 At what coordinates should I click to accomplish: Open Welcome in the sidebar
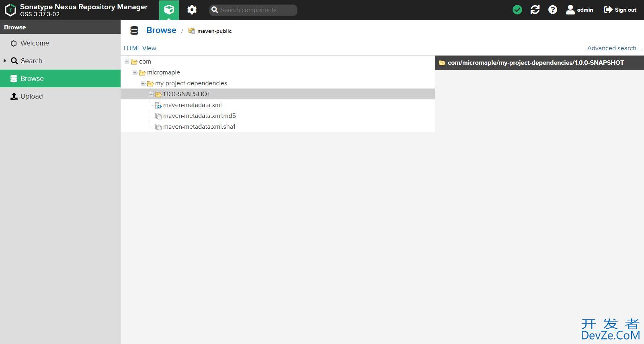tap(60, 43)
